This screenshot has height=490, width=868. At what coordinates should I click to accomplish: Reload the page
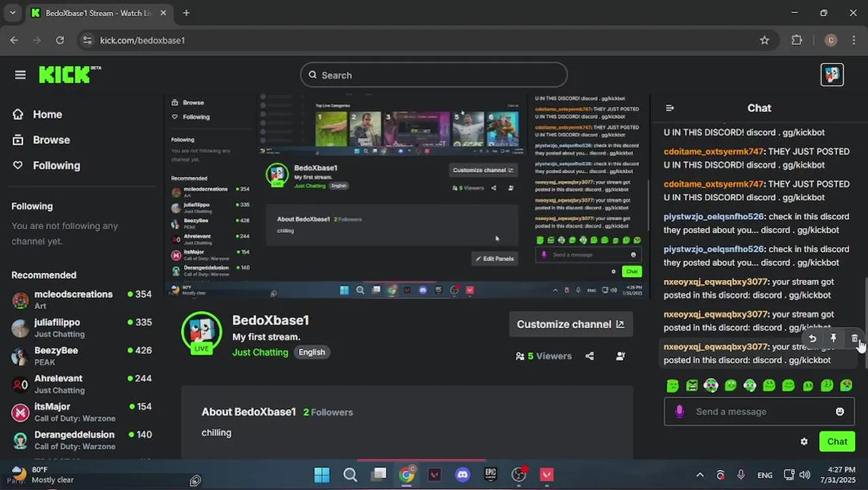click(x=60, y=40)
